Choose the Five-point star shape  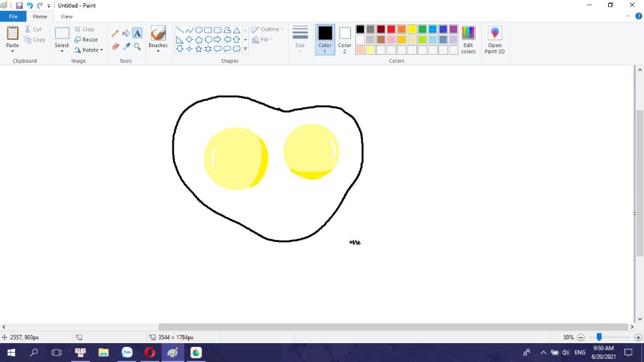198,49
